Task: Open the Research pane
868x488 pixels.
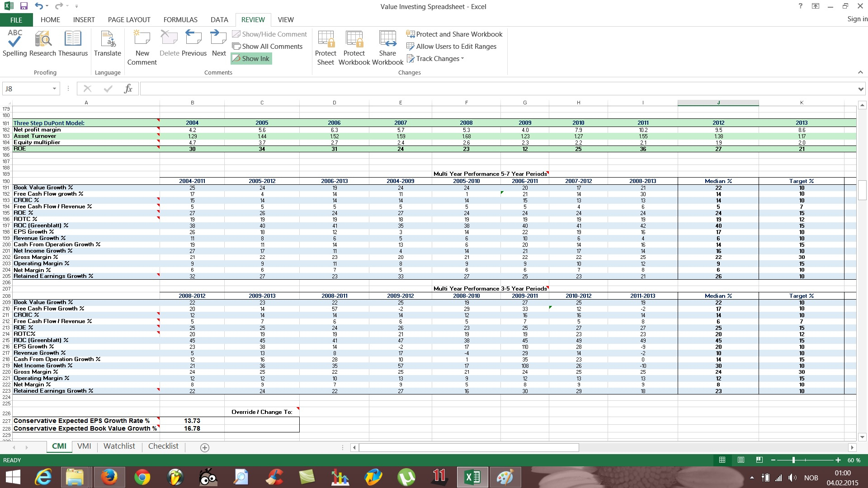Action: [x=42, y=44]
